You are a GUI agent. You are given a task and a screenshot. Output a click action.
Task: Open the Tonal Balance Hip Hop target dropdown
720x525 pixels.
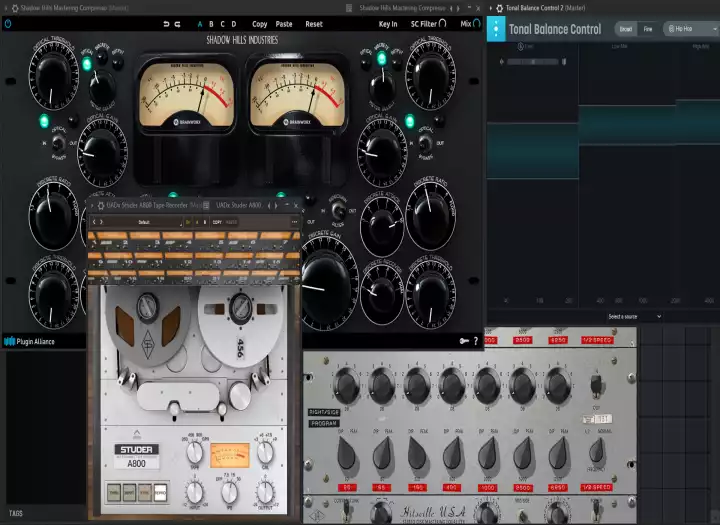pyautogui.click(x=691, y=29)
